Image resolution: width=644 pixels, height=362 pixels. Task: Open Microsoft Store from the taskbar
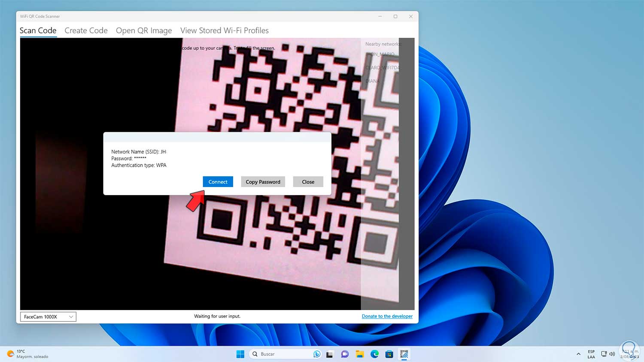point(389,354)
